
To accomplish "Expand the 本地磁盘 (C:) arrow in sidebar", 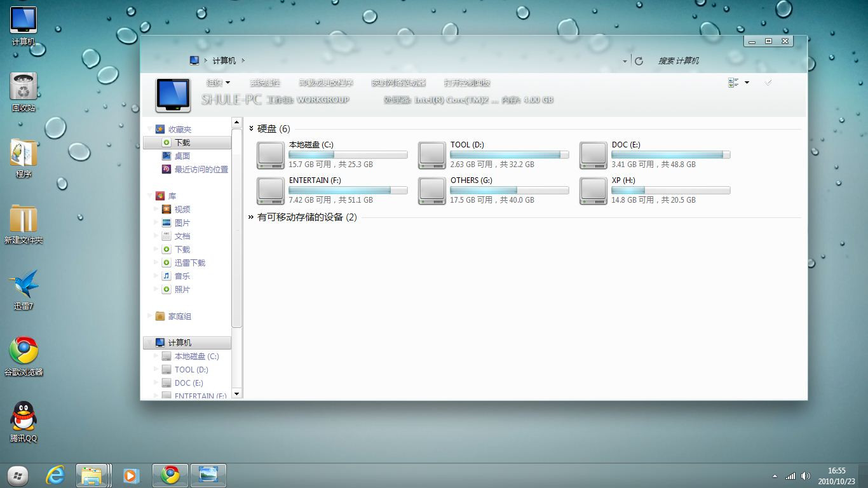I will [x=156, y=356].
